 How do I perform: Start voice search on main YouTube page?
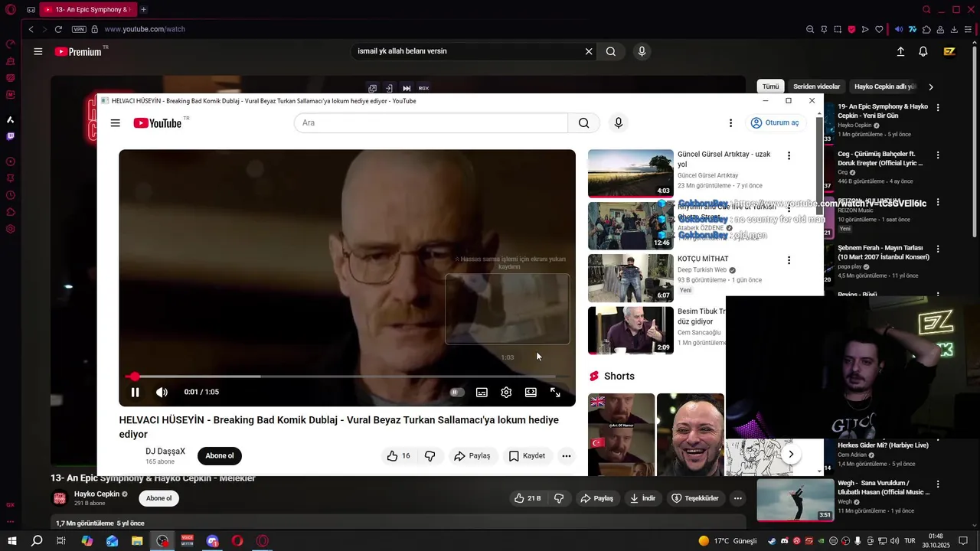click(642, 51)
